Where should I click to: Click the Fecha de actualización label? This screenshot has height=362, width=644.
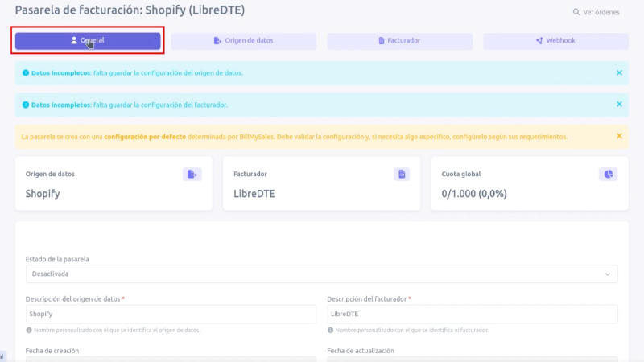click(361, 351)
